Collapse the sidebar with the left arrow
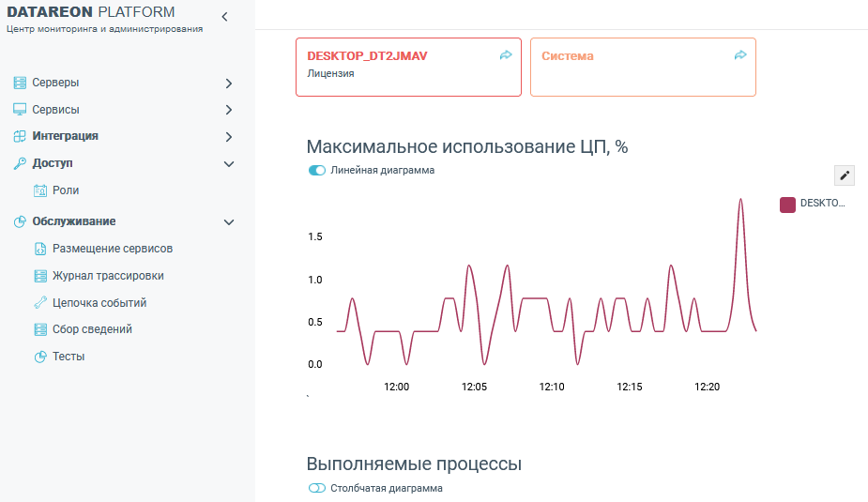Image resolution: width=868 pixels, height=502 pixels. [224, 17]
